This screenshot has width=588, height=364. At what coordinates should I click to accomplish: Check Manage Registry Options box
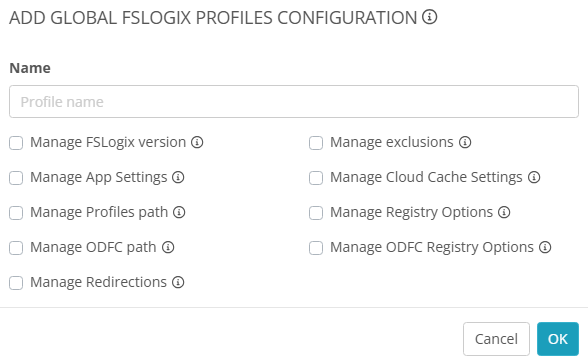point(316,213)
